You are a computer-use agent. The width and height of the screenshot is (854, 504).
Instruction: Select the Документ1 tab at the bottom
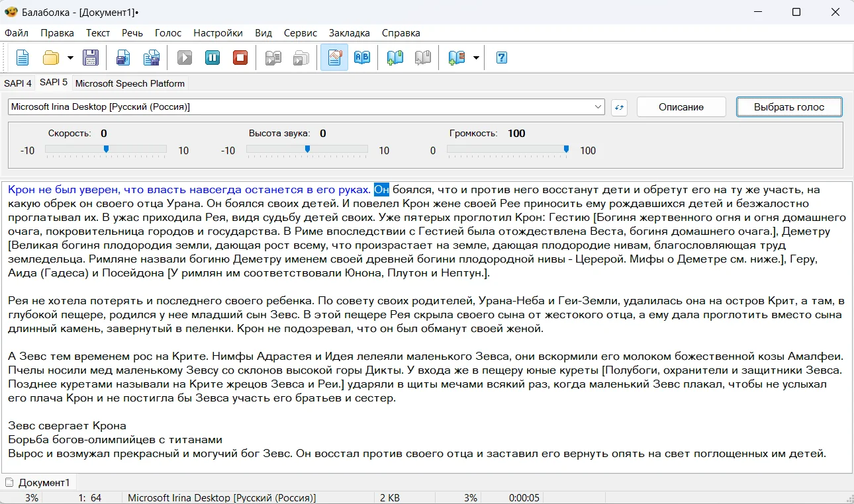point(44,482)
